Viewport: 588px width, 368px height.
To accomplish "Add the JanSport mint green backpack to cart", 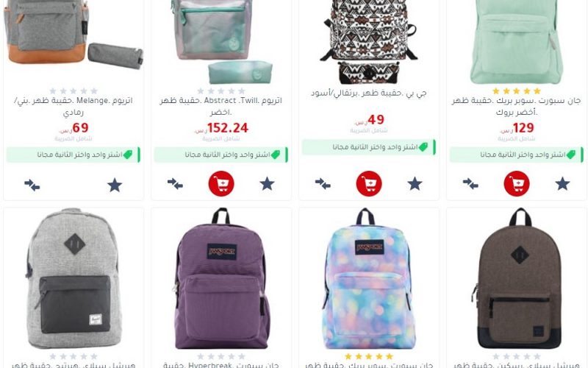I will [517, 183].
